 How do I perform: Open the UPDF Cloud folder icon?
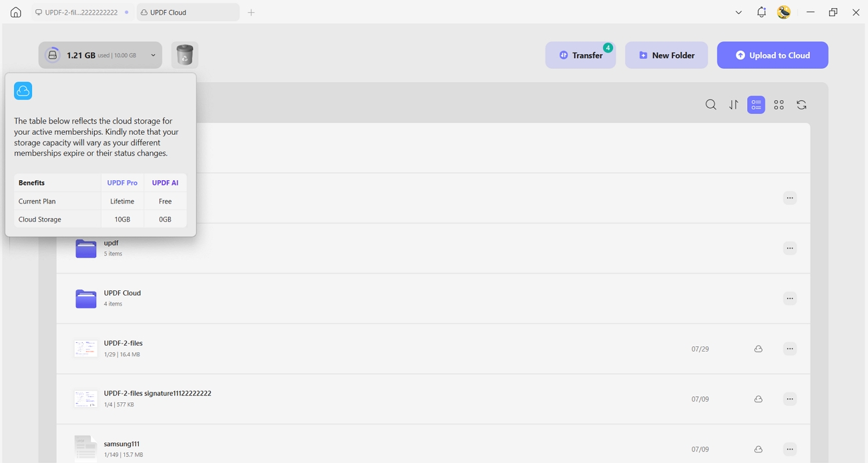(85, 298)
